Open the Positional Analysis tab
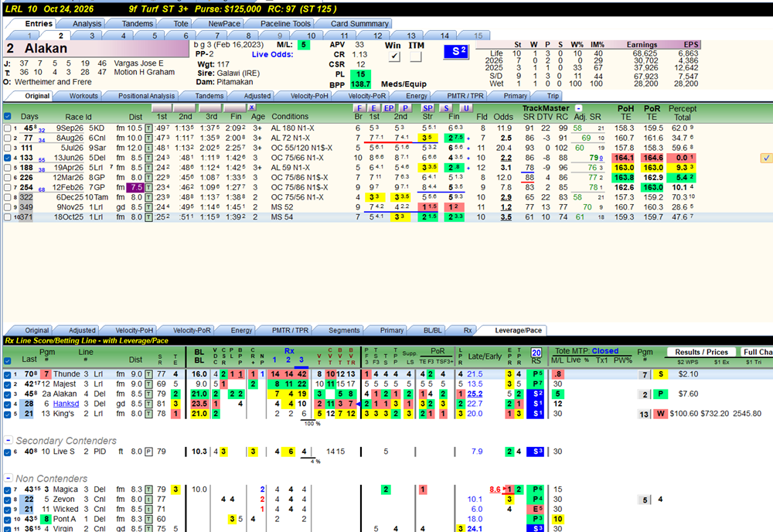The width and height of the screenshot is (773, 532). (146, 96)
